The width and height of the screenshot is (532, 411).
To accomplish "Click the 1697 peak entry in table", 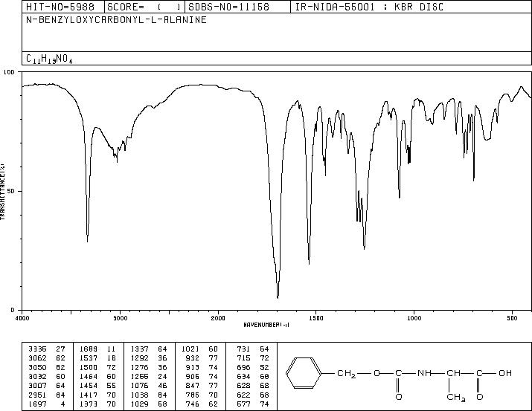I will tap(46, 404).
